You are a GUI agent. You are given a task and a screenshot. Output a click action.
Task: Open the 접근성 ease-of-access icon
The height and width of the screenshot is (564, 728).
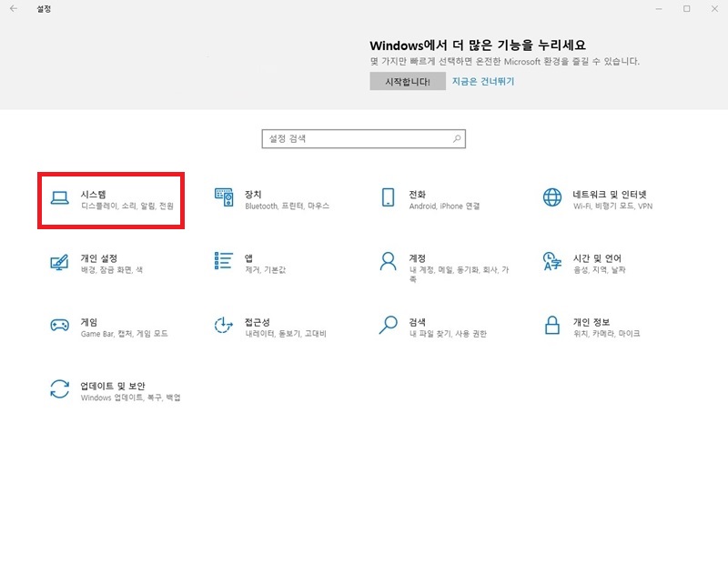[223, 325]
